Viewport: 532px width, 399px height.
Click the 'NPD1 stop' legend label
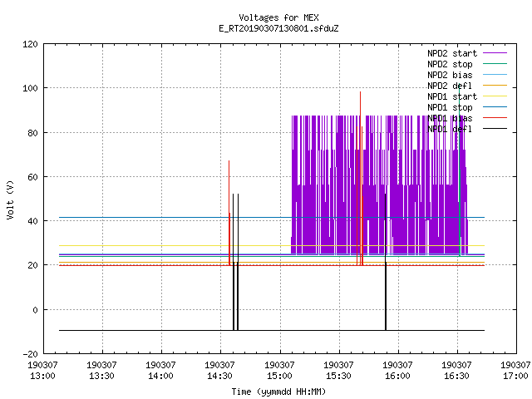pyautogui.click(x=450, y=107)
